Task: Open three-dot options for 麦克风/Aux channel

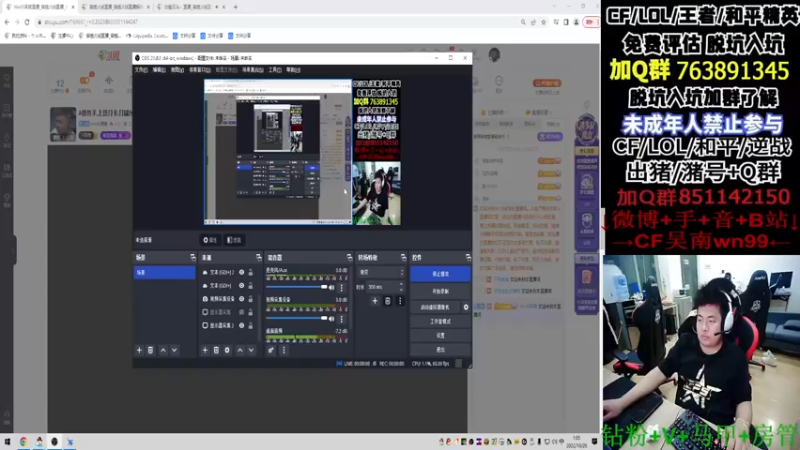Action: coord(341,288)
